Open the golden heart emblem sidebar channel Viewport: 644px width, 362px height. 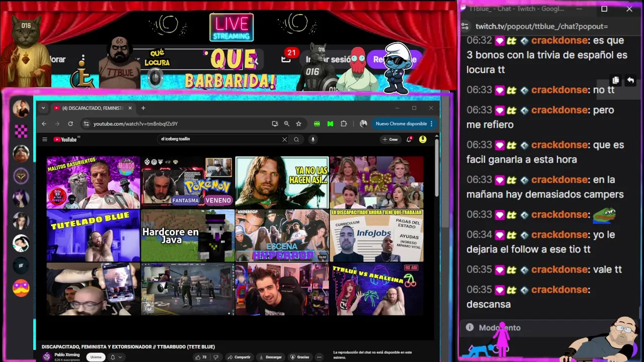(x=21, y=175)
